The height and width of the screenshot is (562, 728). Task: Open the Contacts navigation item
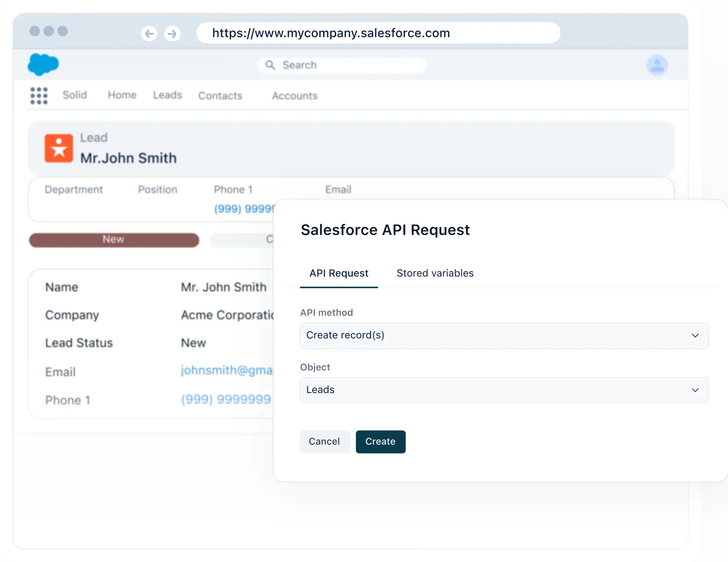coord(220,96)
